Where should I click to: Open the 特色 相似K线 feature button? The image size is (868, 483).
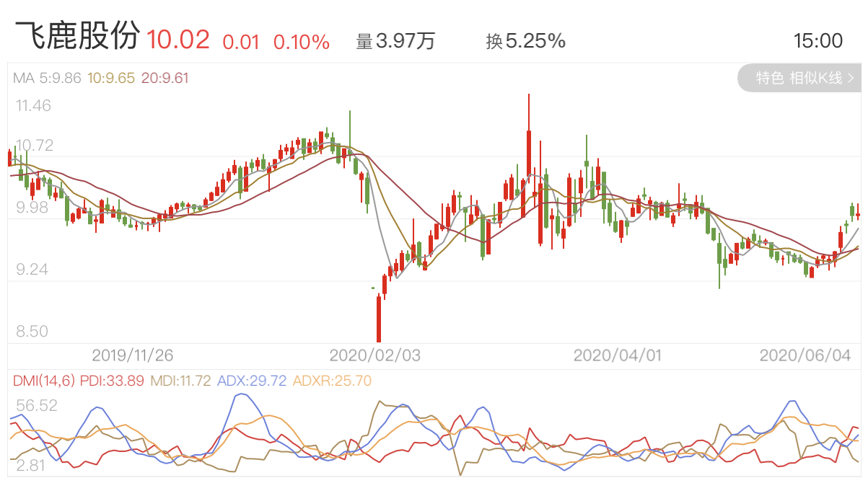pos(799,78)
